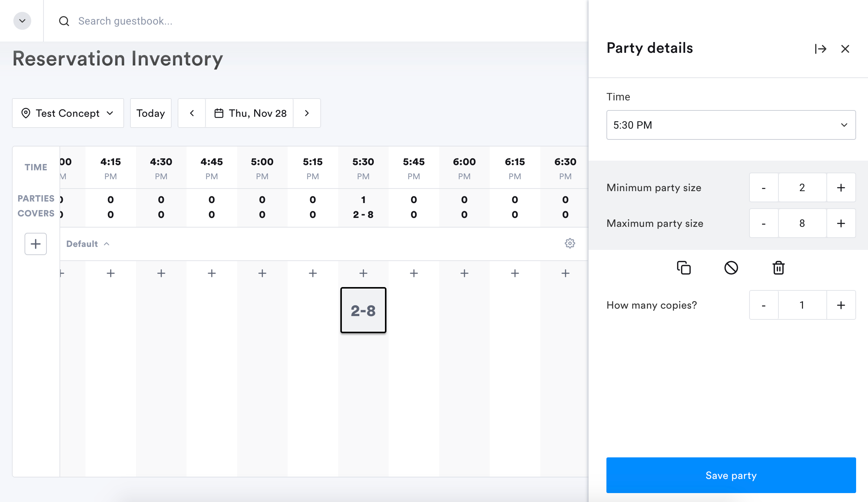868x502 pixels.
Task: Add a party at 5:00 PM
Action: (262, 273)
